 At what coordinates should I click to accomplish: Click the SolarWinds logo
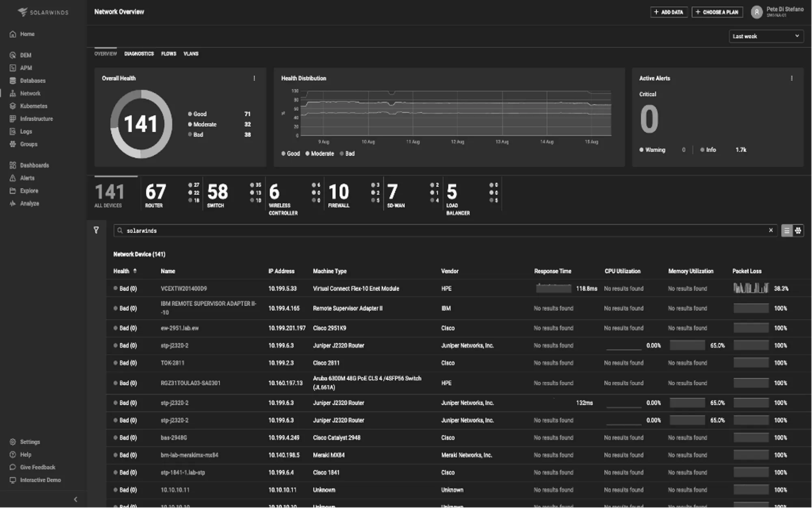pyautogui.click(x=43, y=12)
